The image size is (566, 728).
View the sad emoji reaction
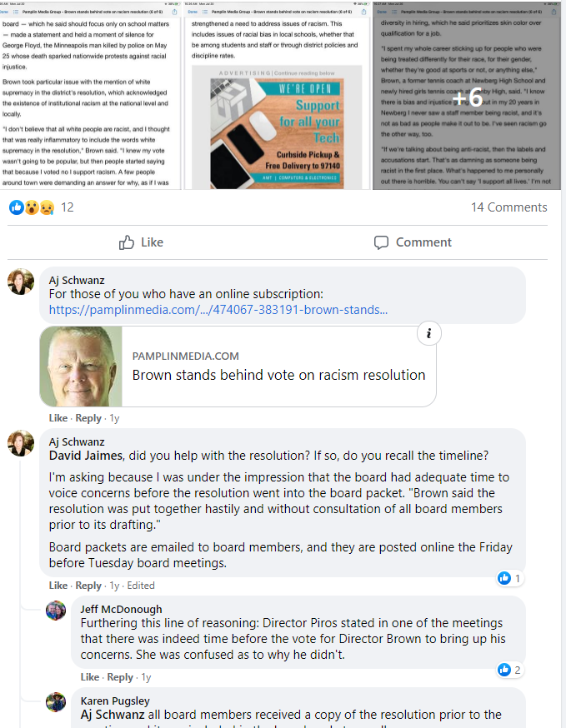[x=47, y=207]
